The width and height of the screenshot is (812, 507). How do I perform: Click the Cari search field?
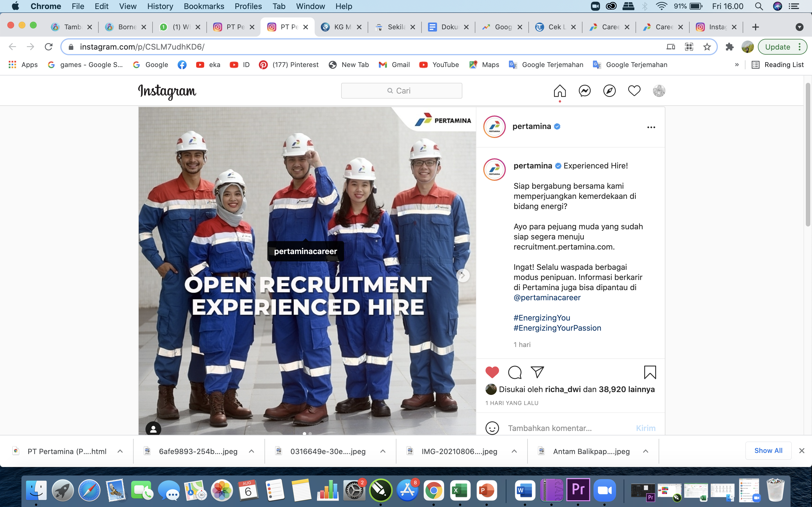[401, 91]
